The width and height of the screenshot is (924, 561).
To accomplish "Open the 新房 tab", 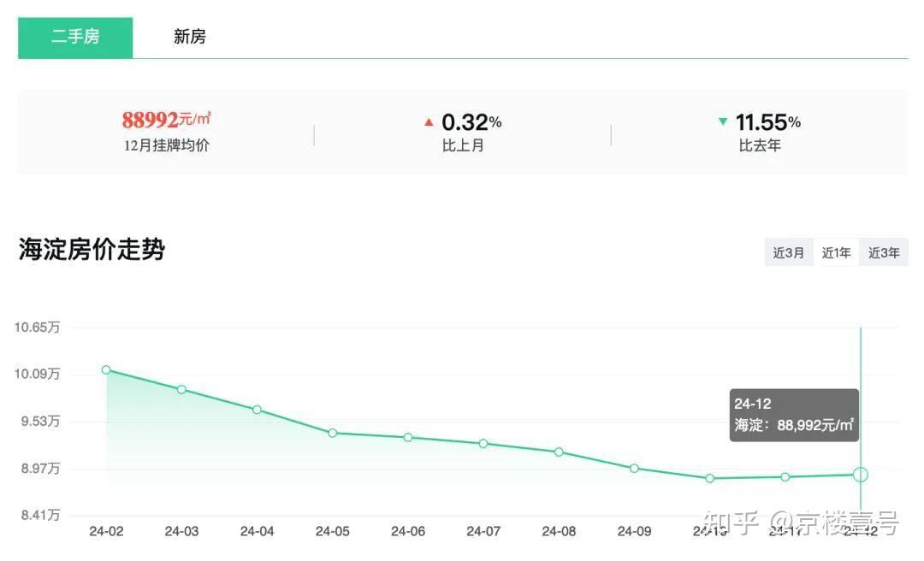I will pos(189,37).
